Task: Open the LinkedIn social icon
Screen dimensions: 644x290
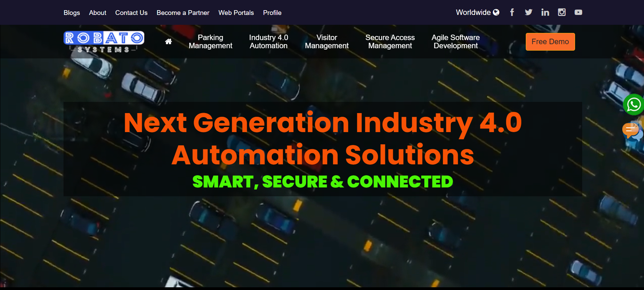Action: [545, 13]
